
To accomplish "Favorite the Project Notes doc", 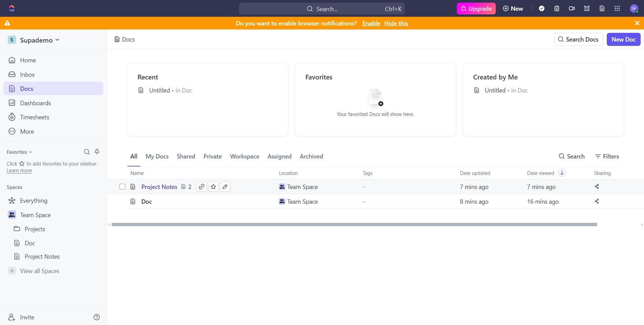I will pyautogui.click(x=213, y=187).
